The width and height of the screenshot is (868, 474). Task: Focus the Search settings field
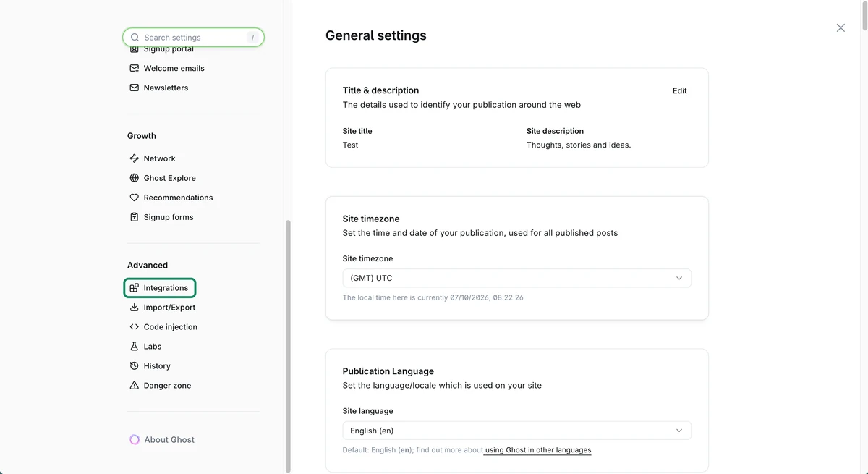point(193,38)
